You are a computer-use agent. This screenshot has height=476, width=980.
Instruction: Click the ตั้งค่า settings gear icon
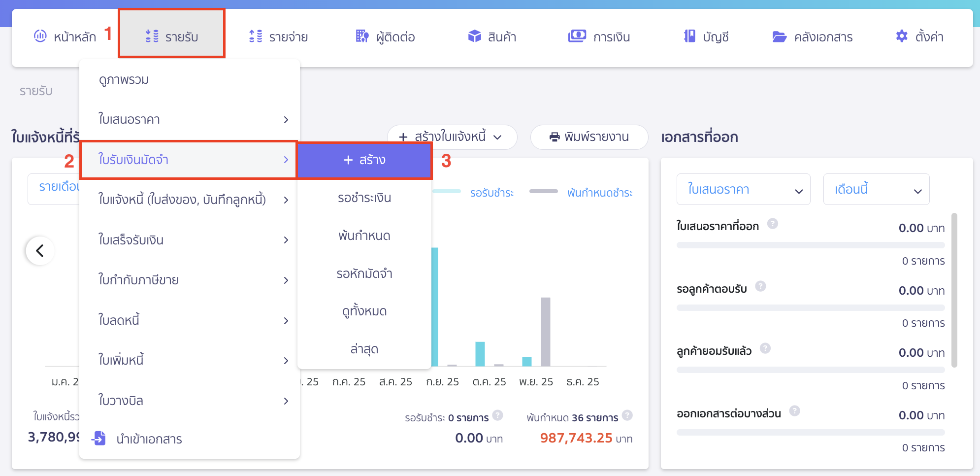point(901,35)
